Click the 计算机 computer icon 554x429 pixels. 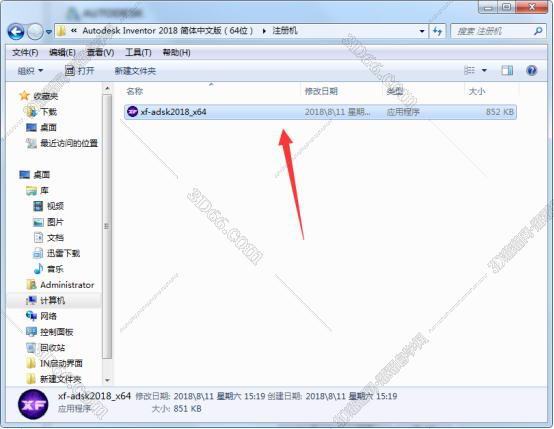tap(31, 300)
